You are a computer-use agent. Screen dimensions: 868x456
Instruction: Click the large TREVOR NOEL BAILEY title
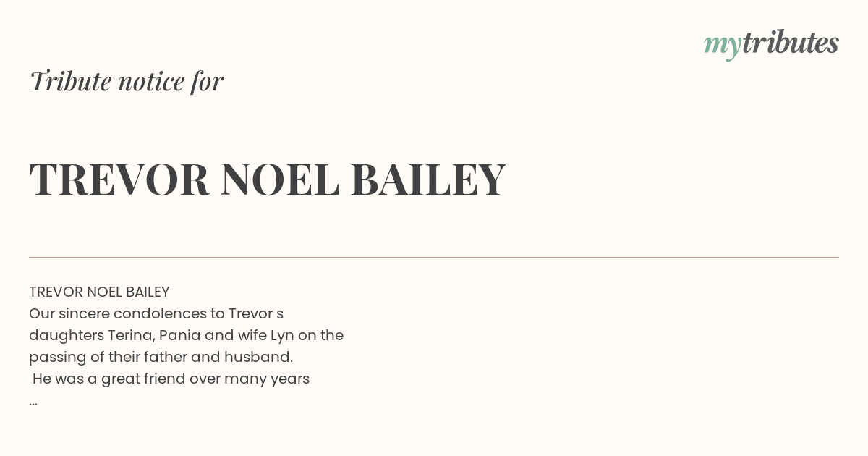[267, 180]
